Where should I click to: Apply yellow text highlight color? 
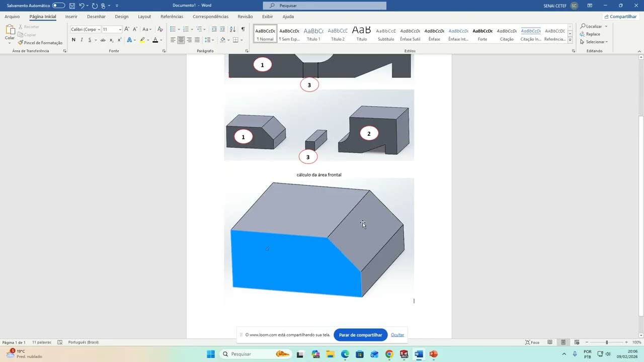point(142,40)
